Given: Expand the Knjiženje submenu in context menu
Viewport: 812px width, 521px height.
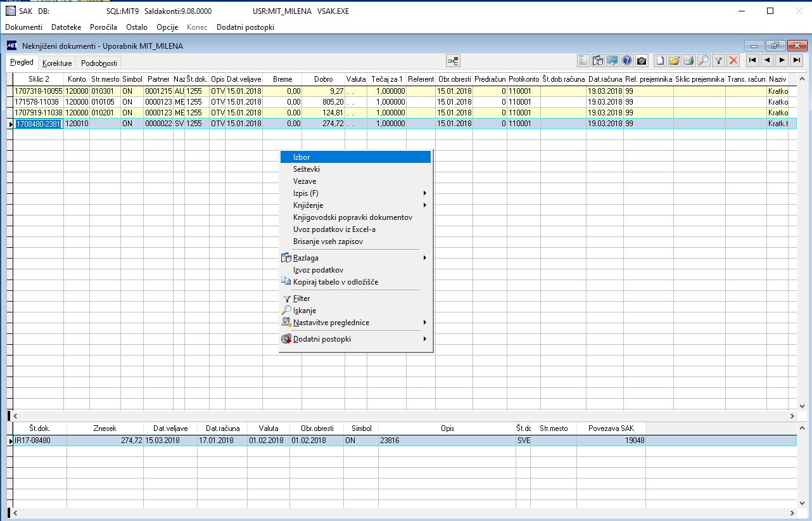Looking at the screenshot, I should click(356, 205).
